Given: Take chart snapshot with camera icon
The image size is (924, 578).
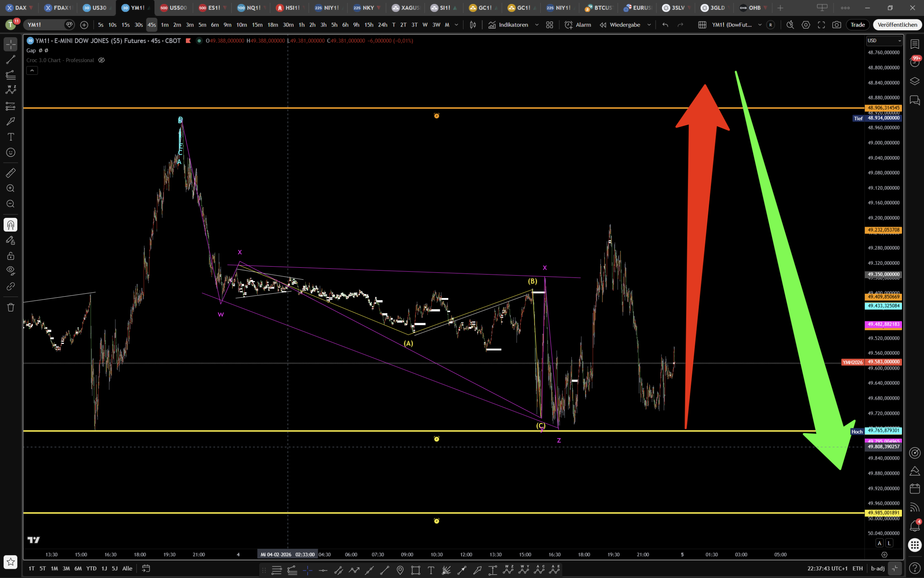Looking at the screenshot, I should point(836,25).
